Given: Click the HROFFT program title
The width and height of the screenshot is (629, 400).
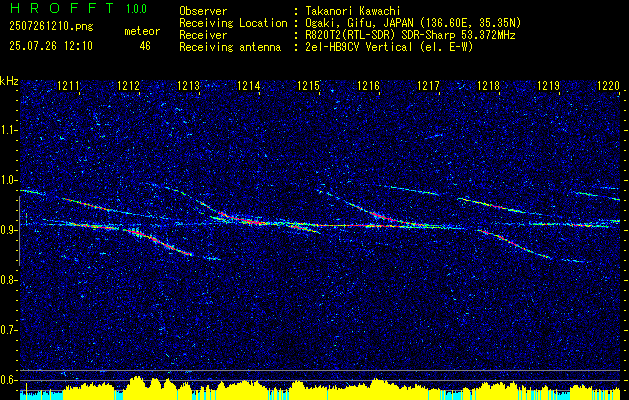Looking at the screenshot, I should 62,8.
